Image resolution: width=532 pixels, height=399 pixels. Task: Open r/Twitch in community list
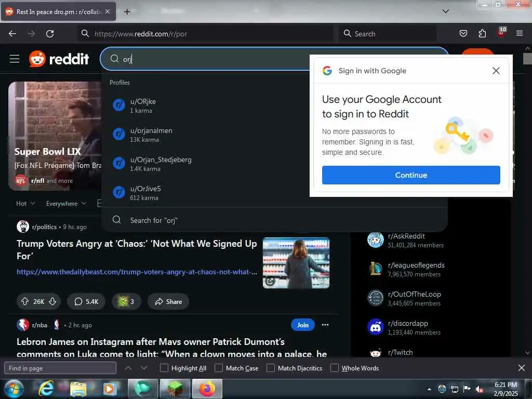tap(401, 353)
